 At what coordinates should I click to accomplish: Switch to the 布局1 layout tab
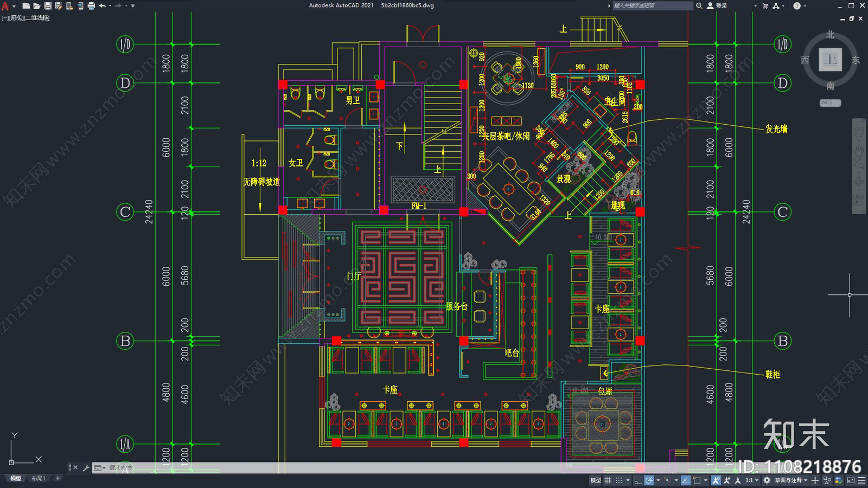point(38,478)
